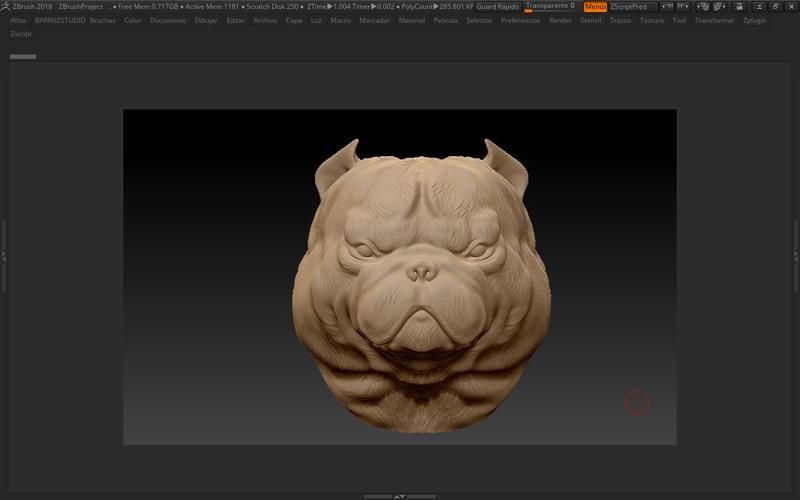Screen dimensions: 800x500
Task: Restore ZBrush window size icon
Action: click(775, 7)
